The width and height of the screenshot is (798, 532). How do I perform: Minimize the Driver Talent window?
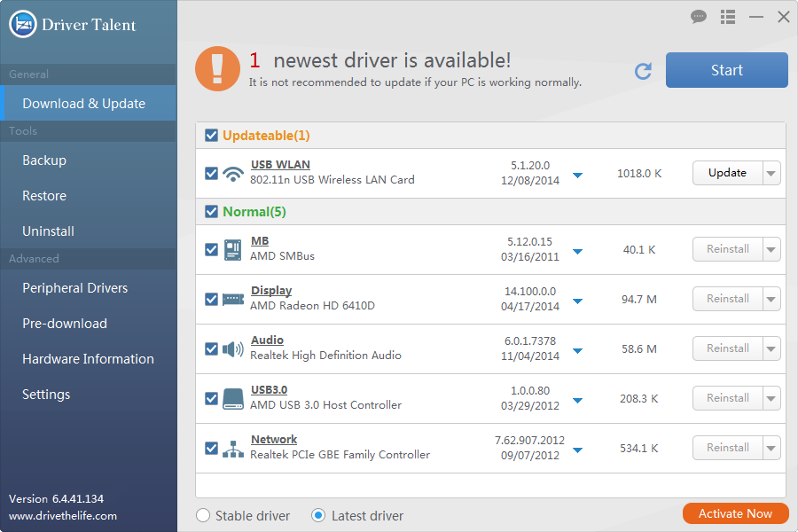(x=756, y=17)
